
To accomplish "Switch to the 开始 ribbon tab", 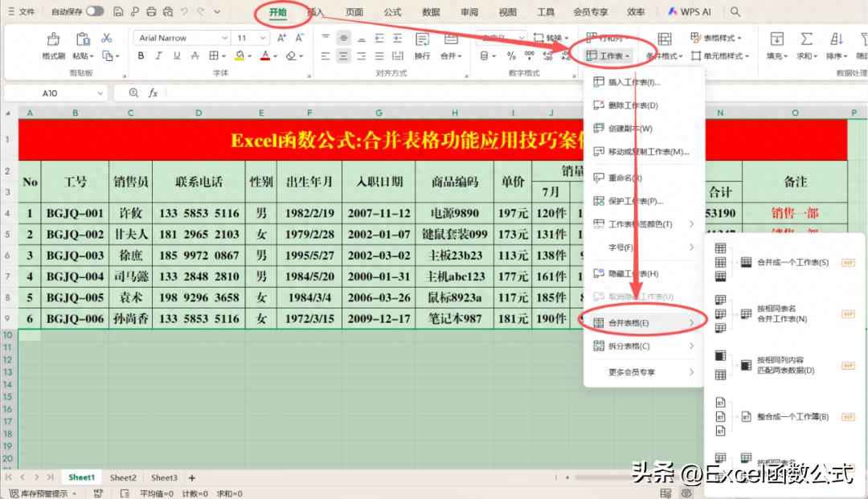I will click(x=278, y=11).
